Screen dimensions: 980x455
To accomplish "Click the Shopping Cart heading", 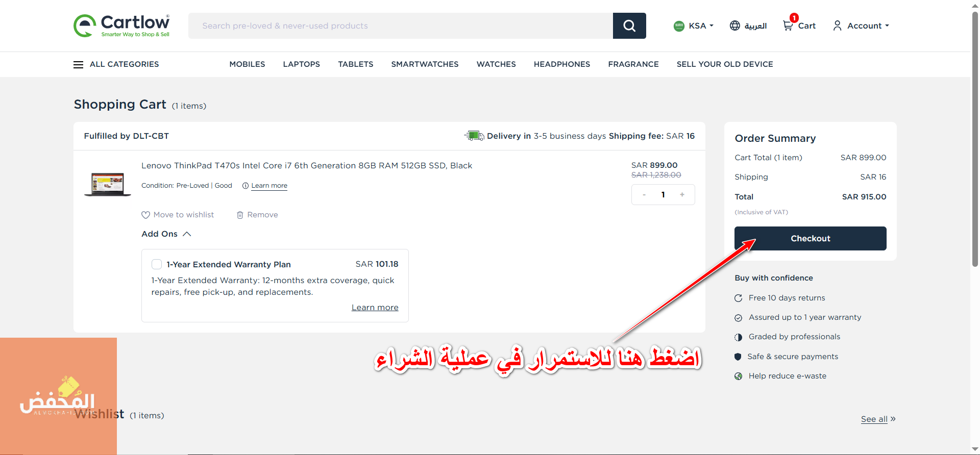I will [120, 105].
